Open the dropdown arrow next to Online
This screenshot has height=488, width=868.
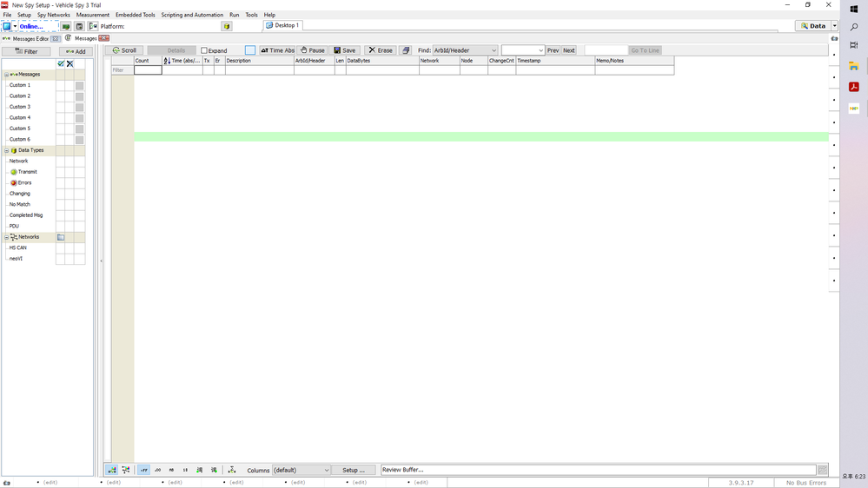(15, 26)
